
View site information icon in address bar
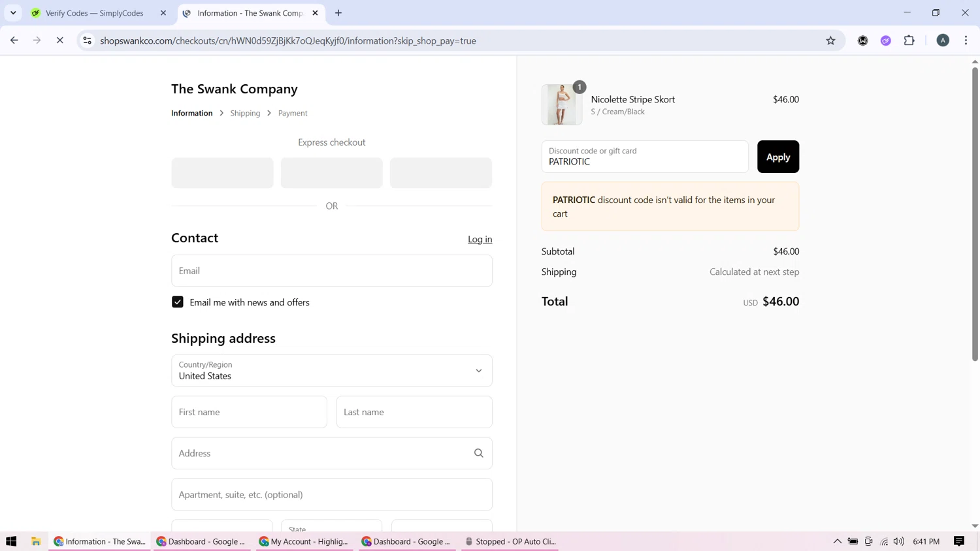point(87,40)
